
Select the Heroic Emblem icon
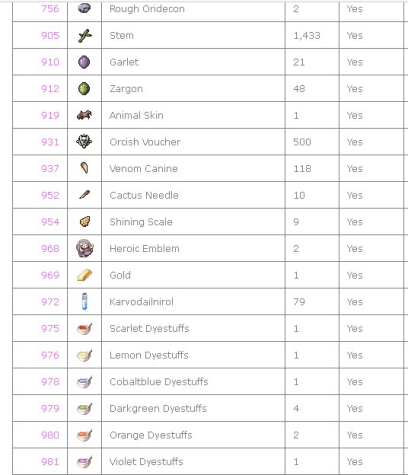85,248
